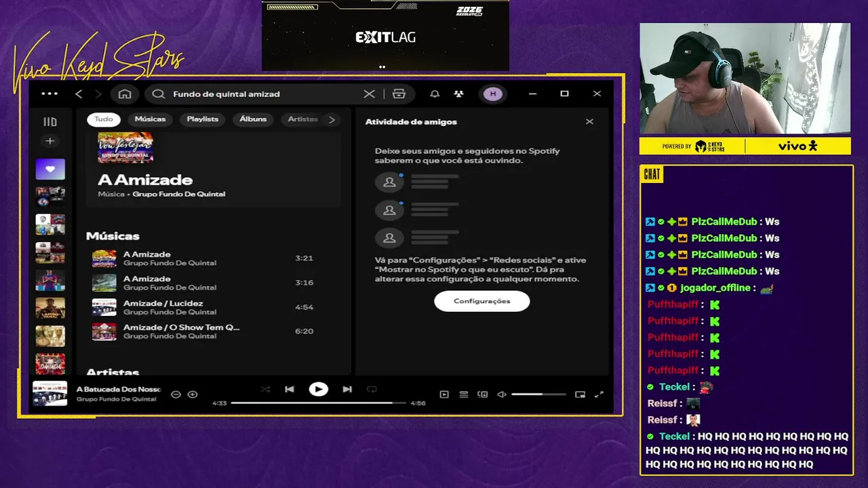Hide track using the minus circle icon

176,394
